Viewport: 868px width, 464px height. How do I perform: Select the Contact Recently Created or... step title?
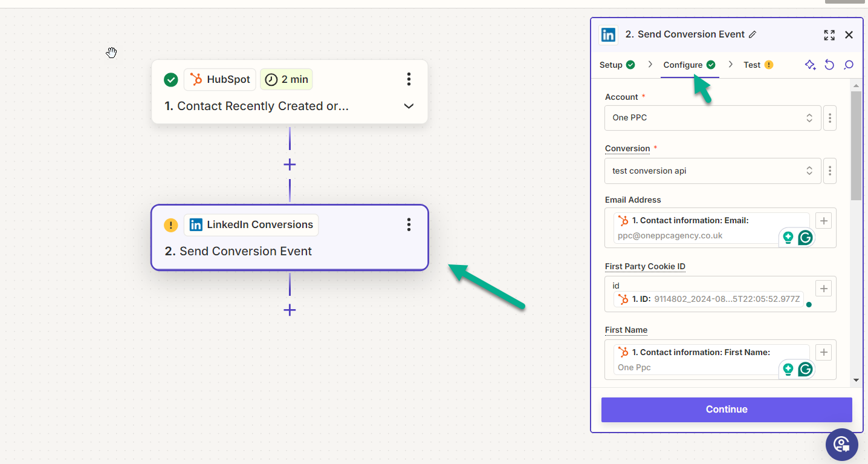[x=257, y=106]
